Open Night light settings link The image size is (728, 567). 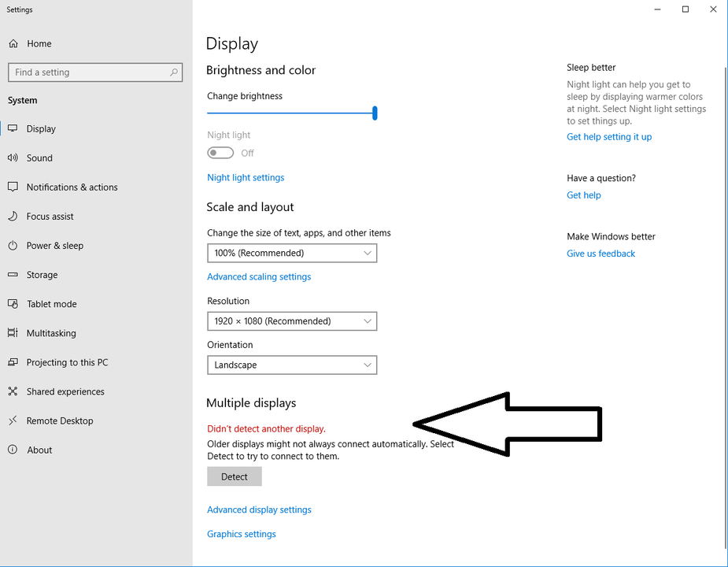click(x=246, y=178)
